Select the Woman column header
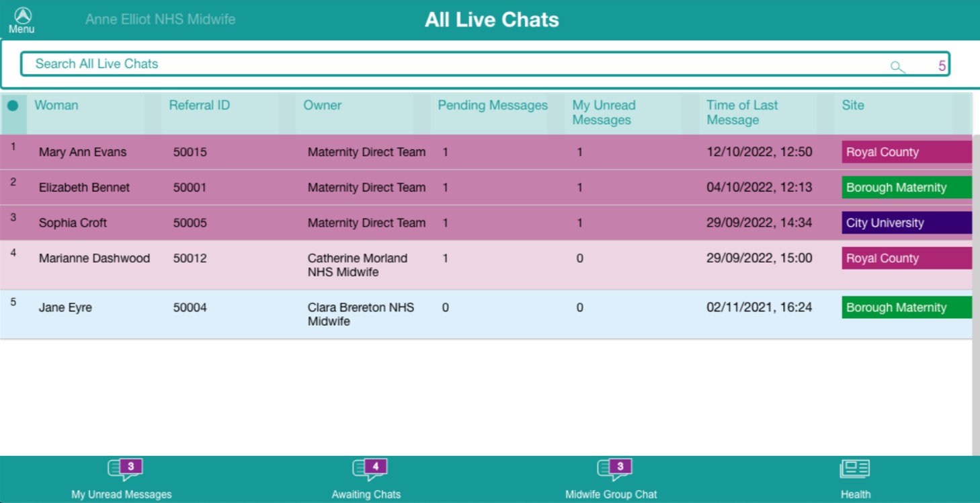This screenshot has width=980, height=503. coord(56,106)
